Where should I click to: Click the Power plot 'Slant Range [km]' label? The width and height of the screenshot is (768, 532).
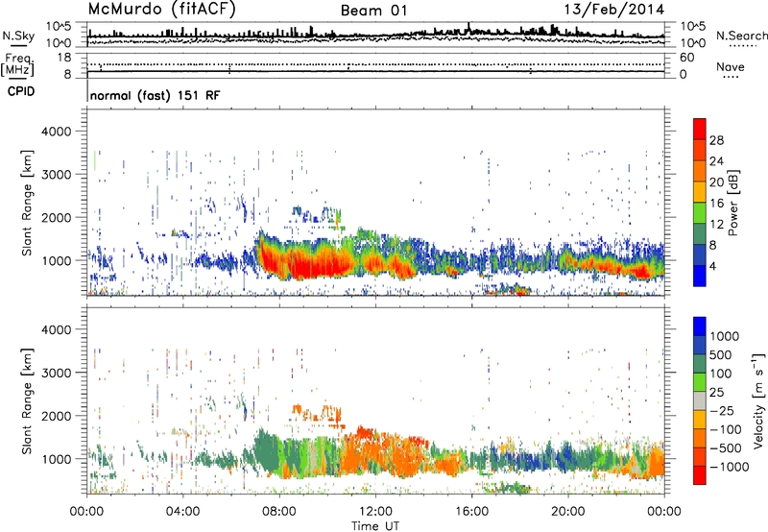[x=27, y=203]
